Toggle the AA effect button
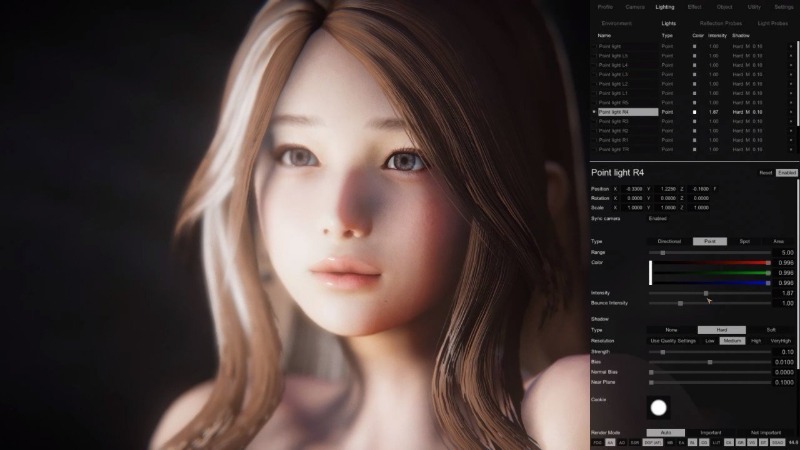The height and width of the screenshot is (450, 800). click(x=610, y=443)
